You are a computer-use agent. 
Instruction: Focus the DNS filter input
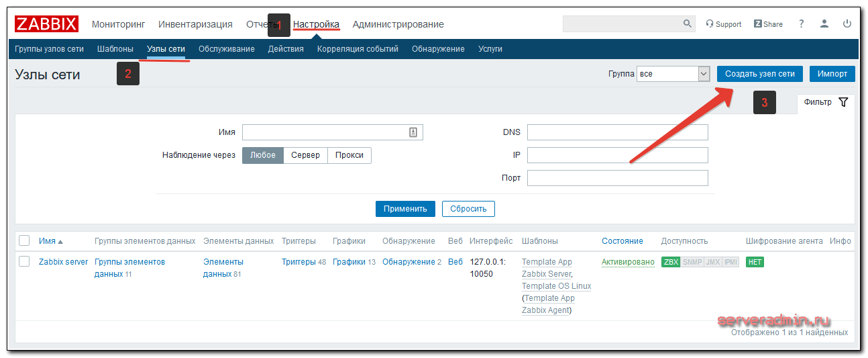[x=618, y=132]
